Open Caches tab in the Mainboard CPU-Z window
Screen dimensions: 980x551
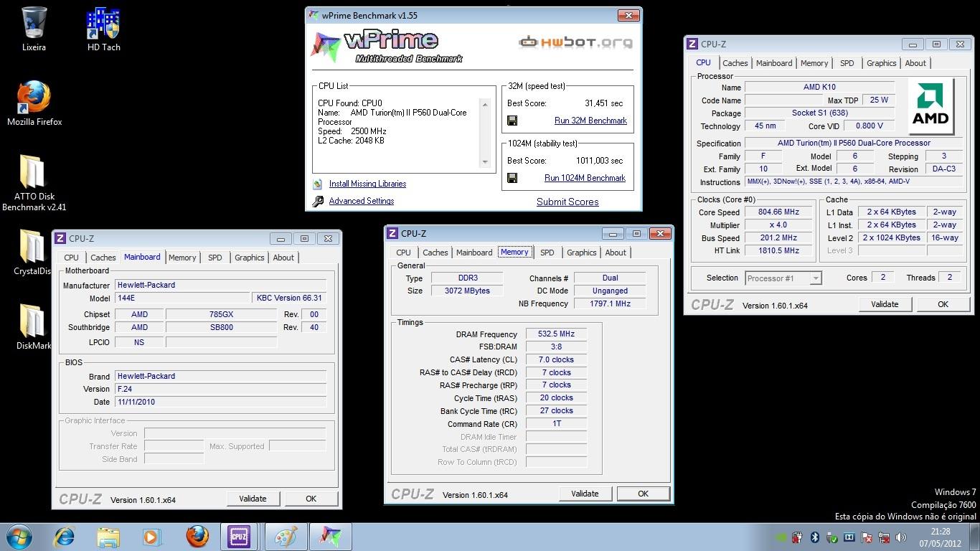click(103, 258)
